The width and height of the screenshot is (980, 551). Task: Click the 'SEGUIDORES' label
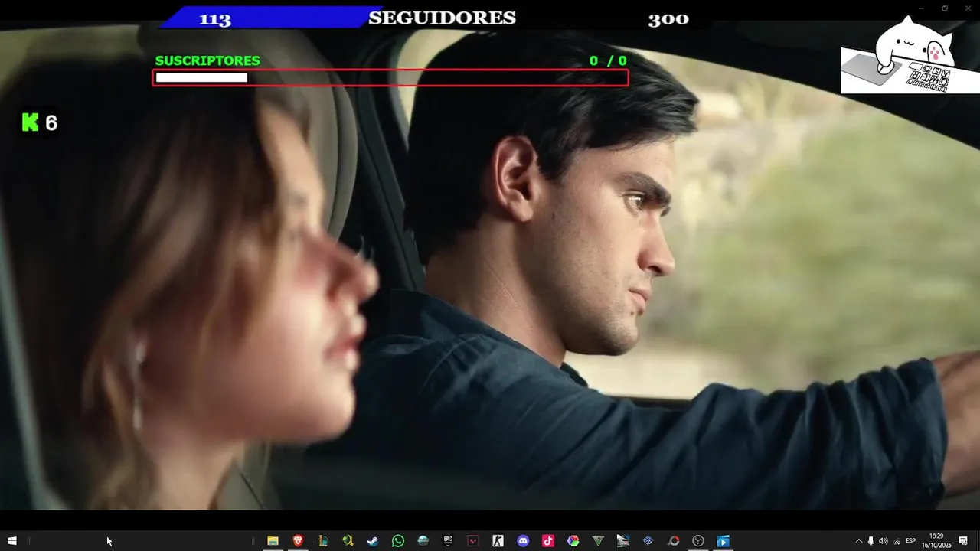442,18
